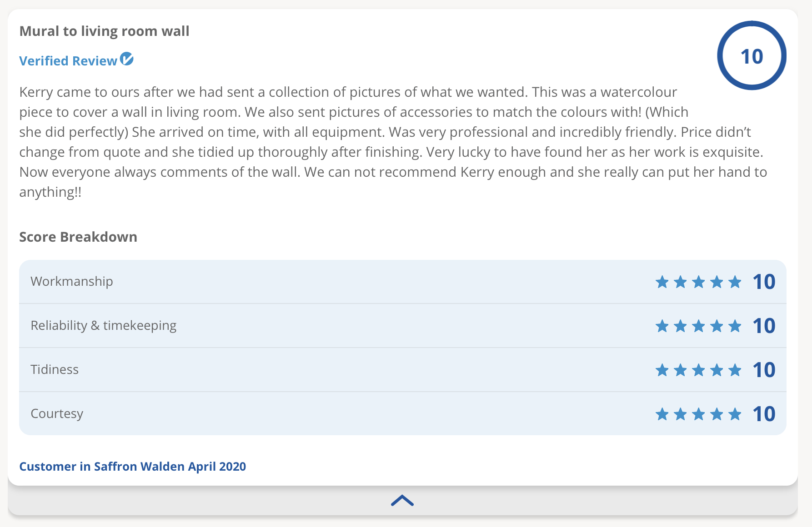The image size is (812, 527).
Task: Click the Mural to living room wall title
Action: coord(104,31)
